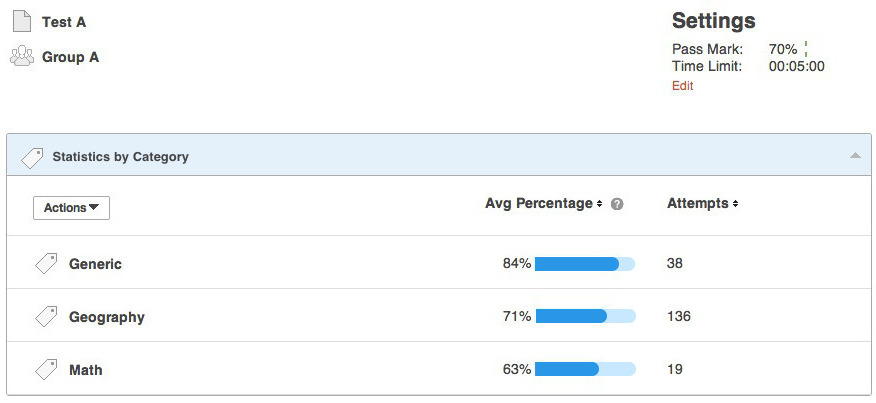Viewport: 876px width, 403px height.
Task: Click the tag icon beside Geography
Action: 46,317
